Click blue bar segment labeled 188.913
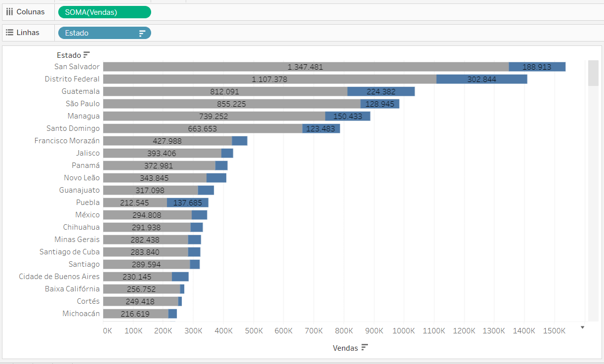 pos(537,67)
